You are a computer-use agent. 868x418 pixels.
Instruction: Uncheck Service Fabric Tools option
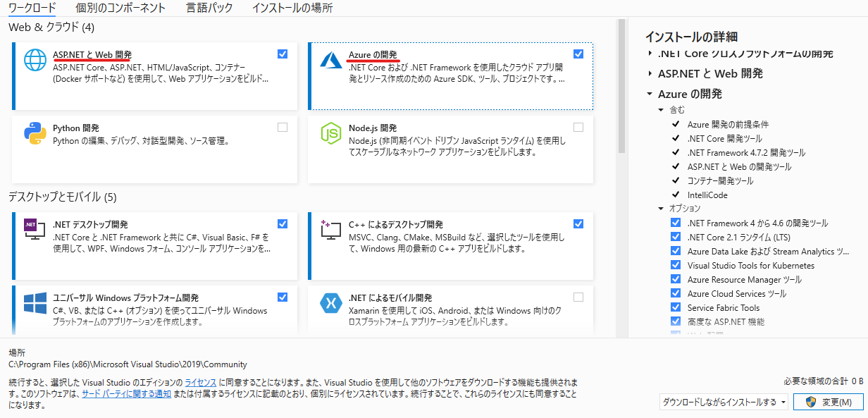[x=676, y=307]
